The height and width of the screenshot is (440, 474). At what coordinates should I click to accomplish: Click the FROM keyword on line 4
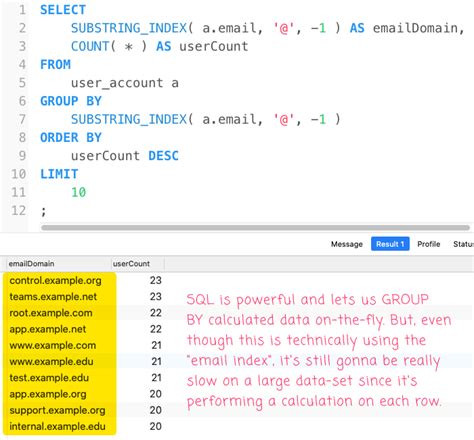[55, 64]
